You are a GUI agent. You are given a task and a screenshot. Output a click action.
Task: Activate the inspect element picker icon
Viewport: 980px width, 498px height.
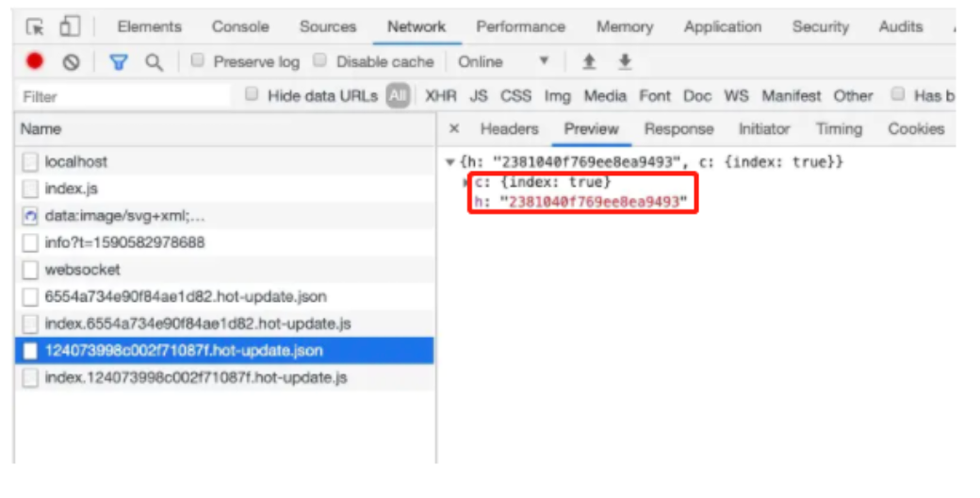coord(35,27)
